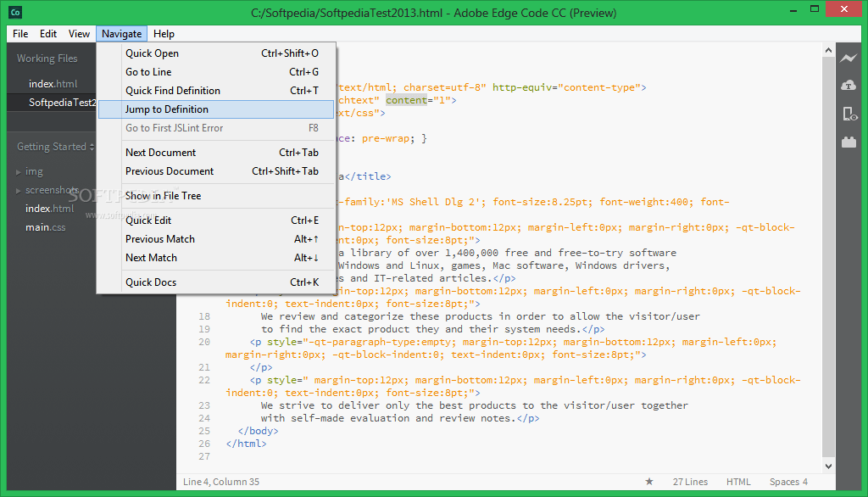This screenshot has height=497, width=868.
Task: Click the vertical scrollbar track
Action: click(x=828, y=258)
